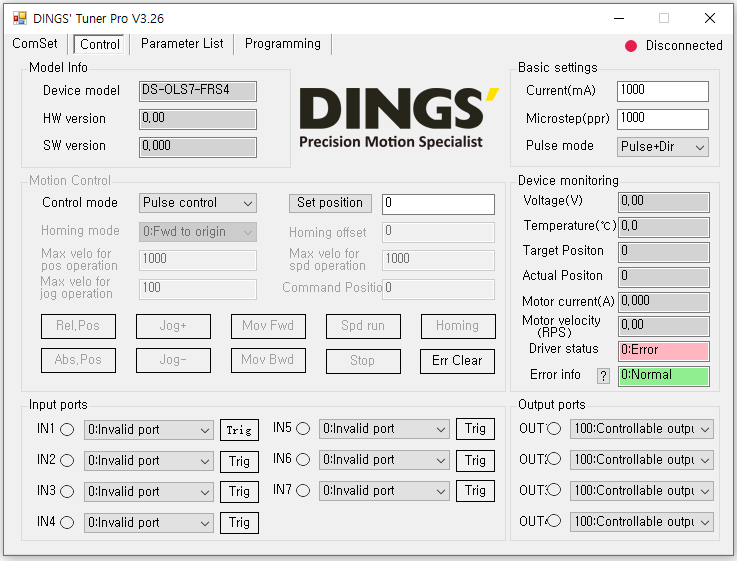Toggle the IN4 indicator radio
The width and height of the screenshot is (737, 561).
[67, 522]
